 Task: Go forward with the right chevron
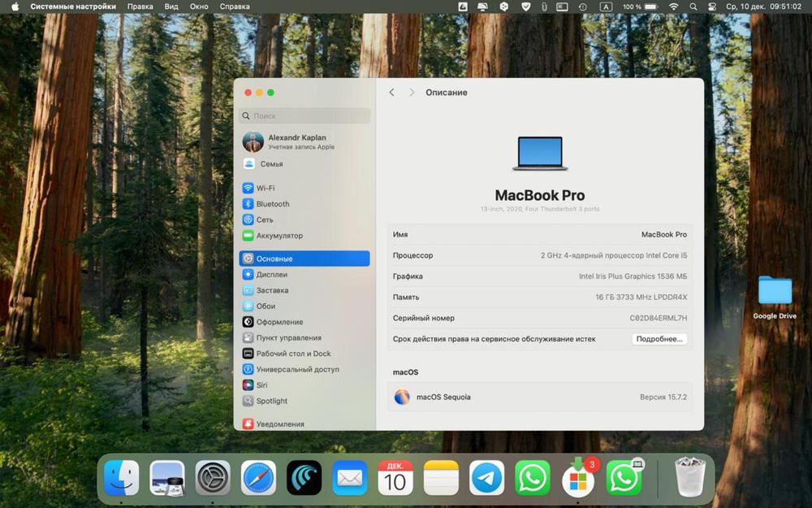412,93
